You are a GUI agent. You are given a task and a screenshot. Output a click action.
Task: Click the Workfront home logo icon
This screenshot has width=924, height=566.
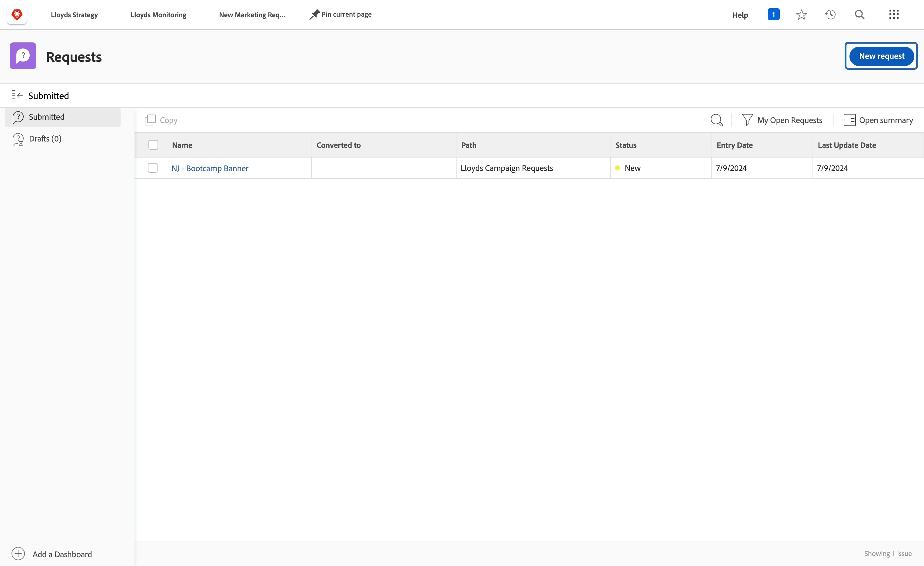17,15
